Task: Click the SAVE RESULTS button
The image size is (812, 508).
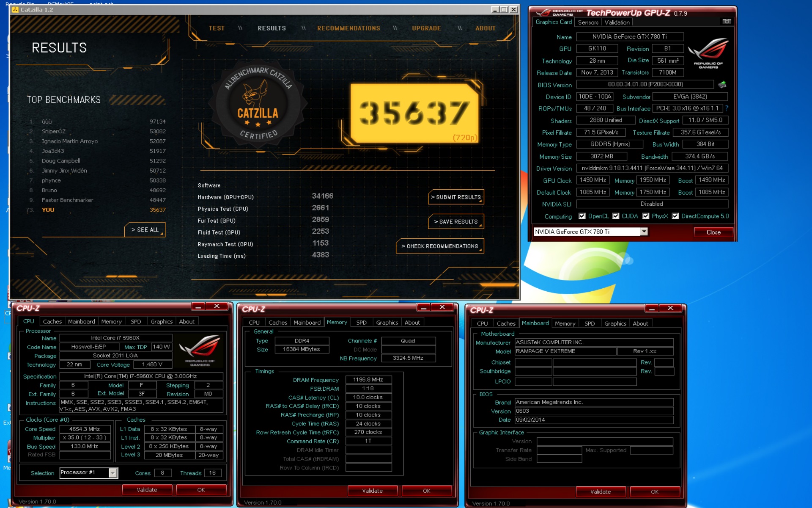Action: pyautogui.click(x=456, y=222)
